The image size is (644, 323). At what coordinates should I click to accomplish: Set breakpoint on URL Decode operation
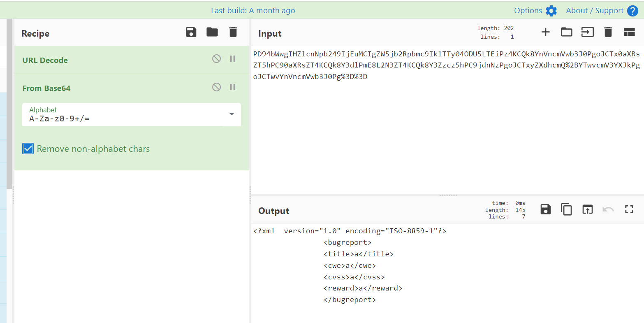[x=232, y=59]
